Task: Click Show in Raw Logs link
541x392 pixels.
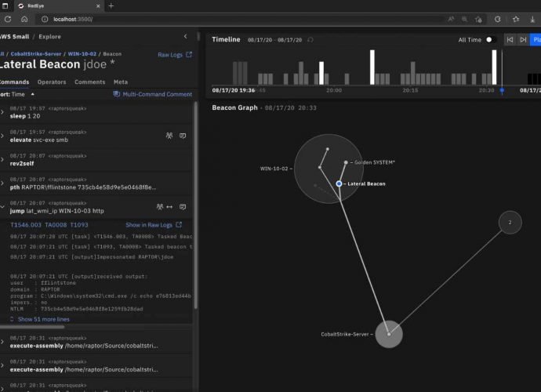Action: (x=154, y=225)
